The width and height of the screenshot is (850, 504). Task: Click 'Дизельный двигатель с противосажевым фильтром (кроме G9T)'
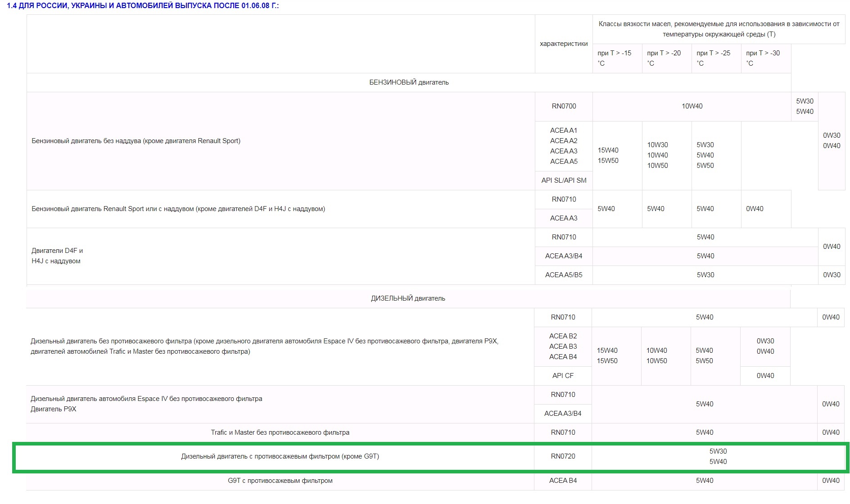(280, 456)
